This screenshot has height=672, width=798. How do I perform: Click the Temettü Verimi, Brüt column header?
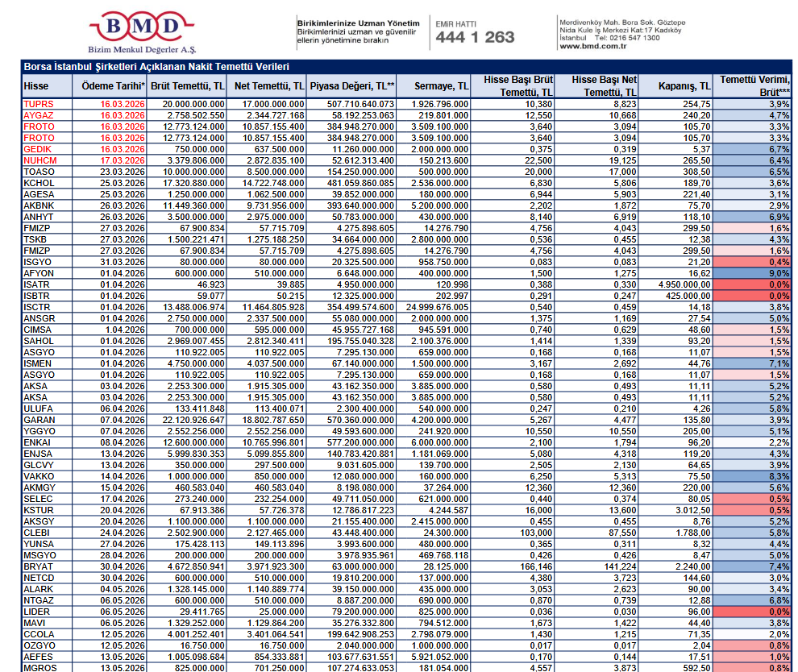click(x=753, y=85)
